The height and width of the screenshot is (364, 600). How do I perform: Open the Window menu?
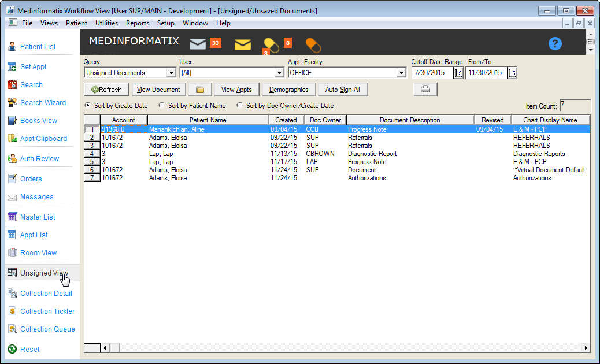click(195, 23)
